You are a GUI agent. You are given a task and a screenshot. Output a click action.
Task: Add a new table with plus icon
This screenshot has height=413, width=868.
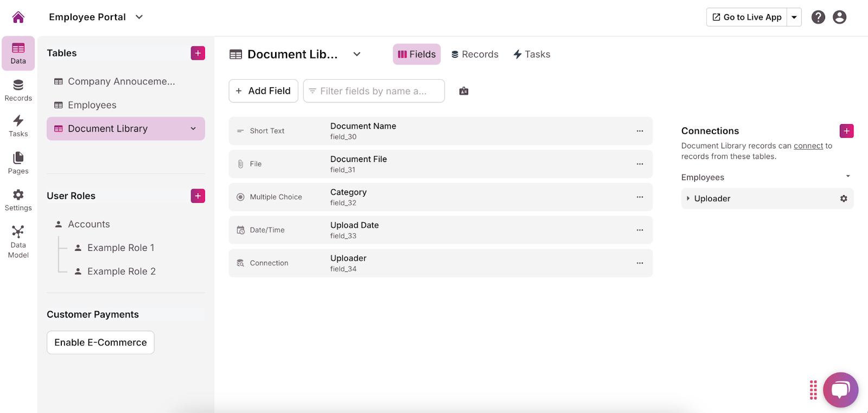(x=198, y=53)
